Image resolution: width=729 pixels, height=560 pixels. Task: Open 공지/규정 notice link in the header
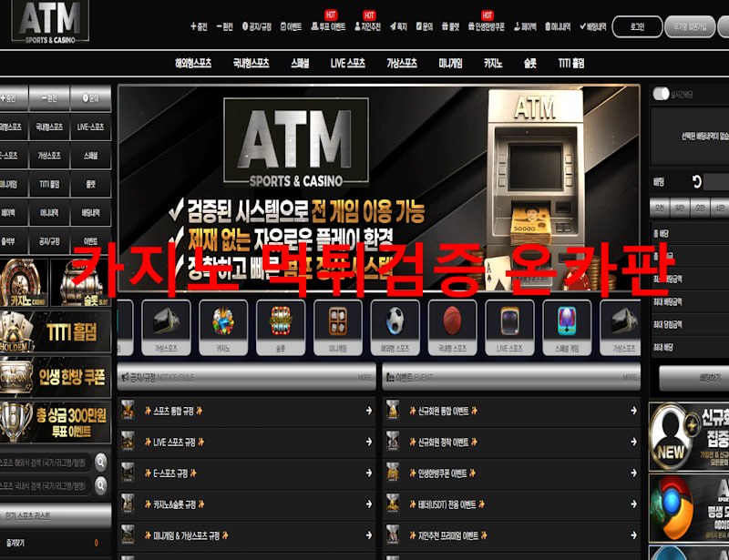(x=257, y=27)
